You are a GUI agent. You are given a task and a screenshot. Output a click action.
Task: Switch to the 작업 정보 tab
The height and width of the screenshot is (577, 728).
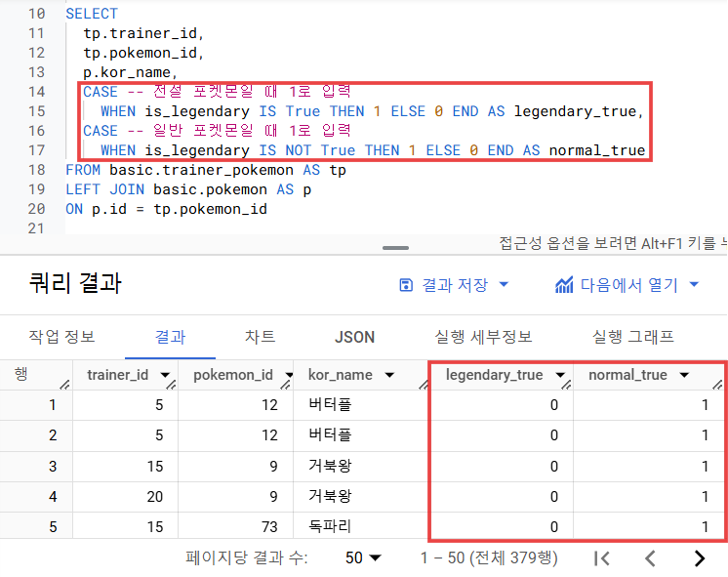click(x=61, y=337)
